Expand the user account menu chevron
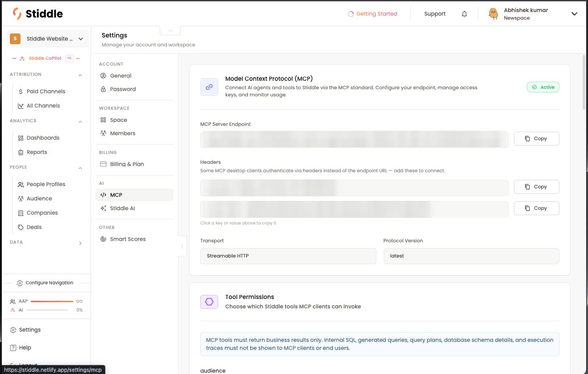 (574, 14)
